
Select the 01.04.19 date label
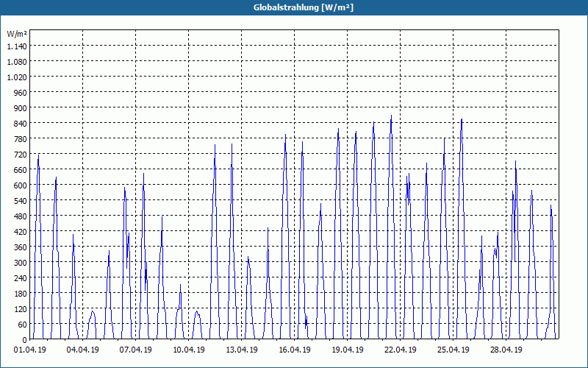pyautogui.click(x=30, y=350)
